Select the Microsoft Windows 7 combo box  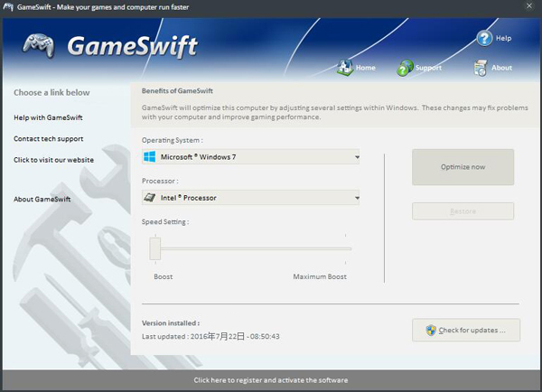click(x=250, y=156)
